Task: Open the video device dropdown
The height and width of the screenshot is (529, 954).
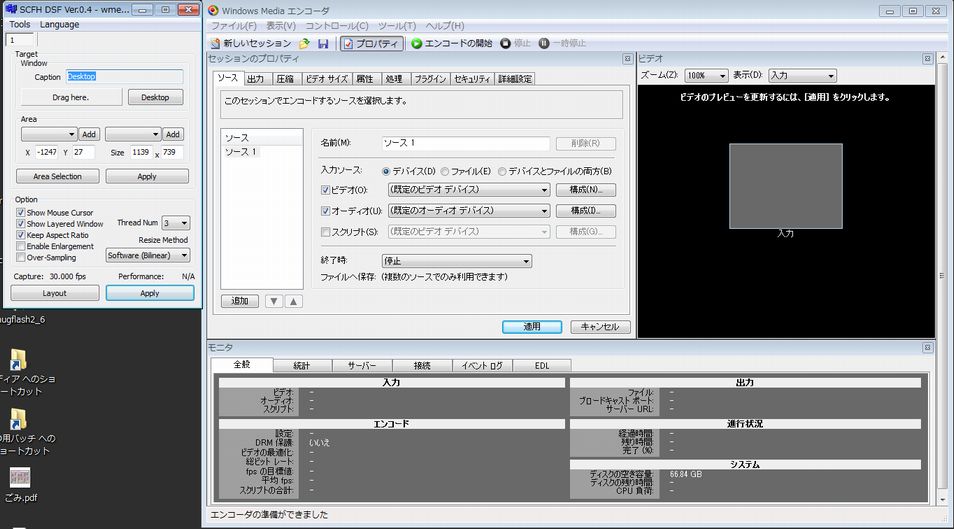Action: (468, 190)
